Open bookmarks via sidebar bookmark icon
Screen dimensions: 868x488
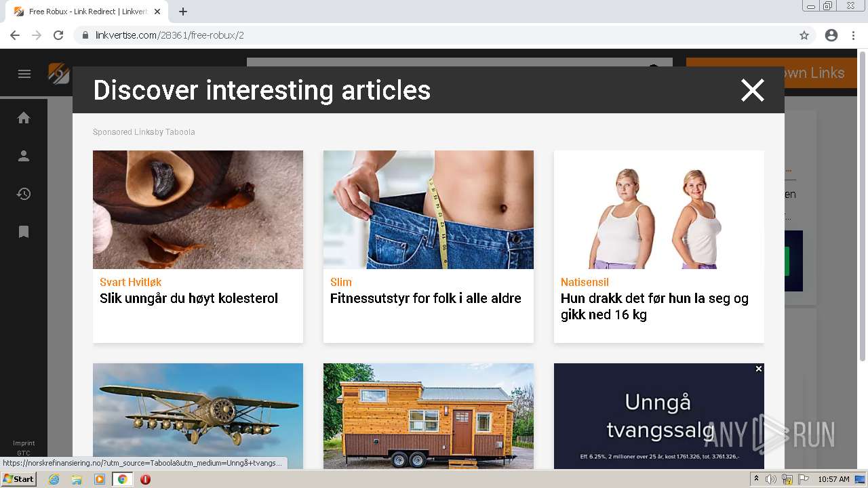pos(24,232)
